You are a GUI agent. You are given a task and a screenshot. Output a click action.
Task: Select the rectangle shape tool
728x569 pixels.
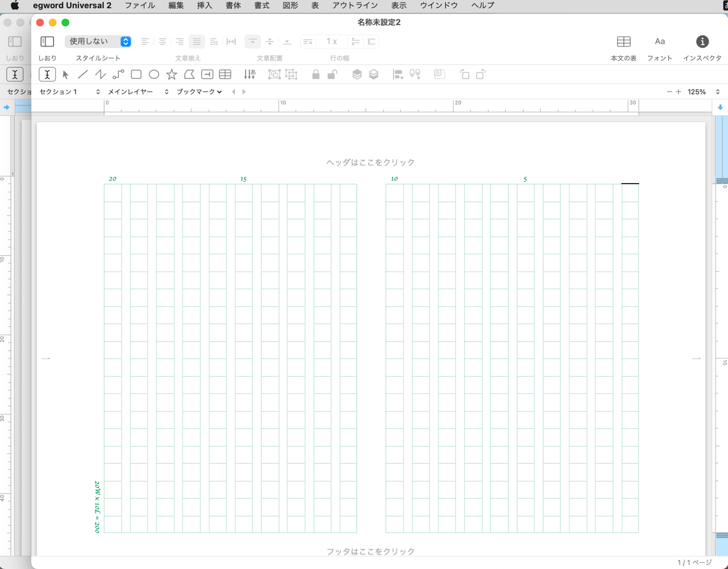pyautogui.click(x=136, y=74)
